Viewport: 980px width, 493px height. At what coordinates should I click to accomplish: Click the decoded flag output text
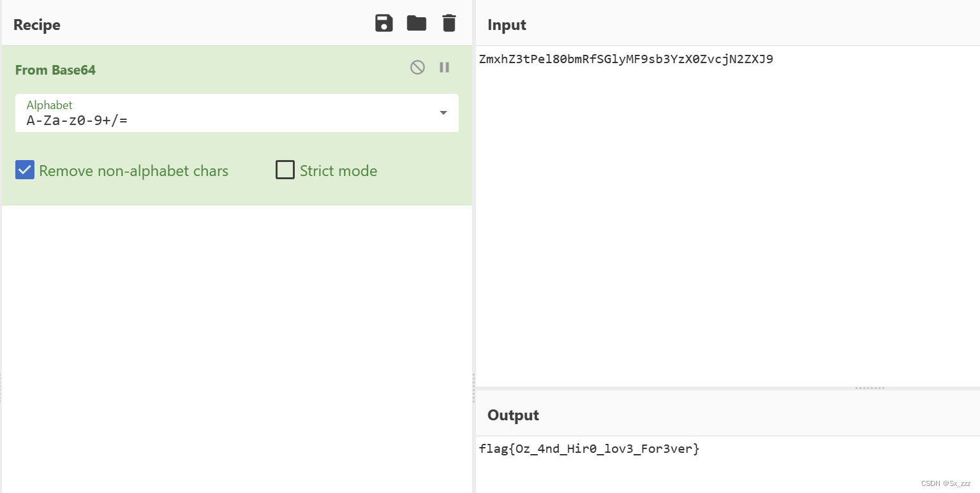click(589, 449)
